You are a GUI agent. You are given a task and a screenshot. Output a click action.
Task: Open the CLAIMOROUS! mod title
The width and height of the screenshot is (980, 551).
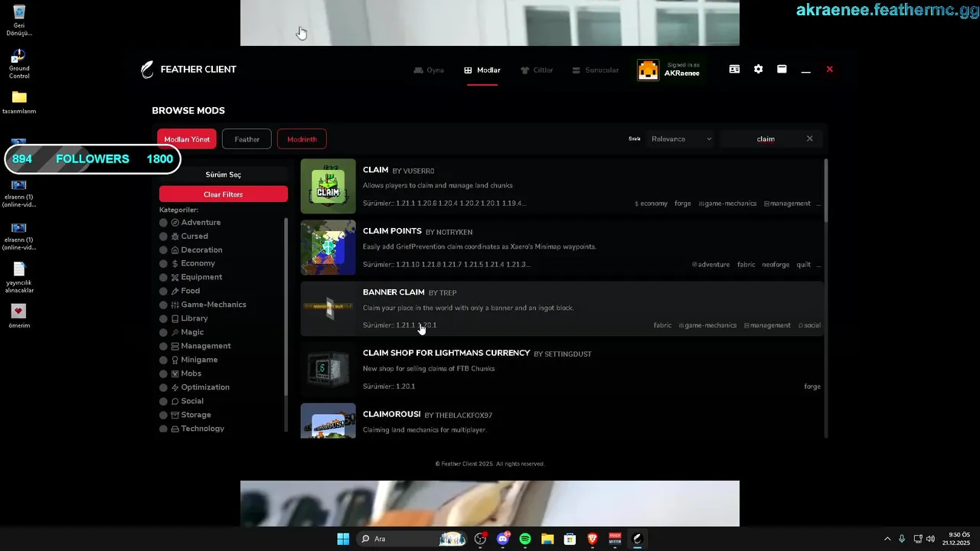tap(391, 414)
